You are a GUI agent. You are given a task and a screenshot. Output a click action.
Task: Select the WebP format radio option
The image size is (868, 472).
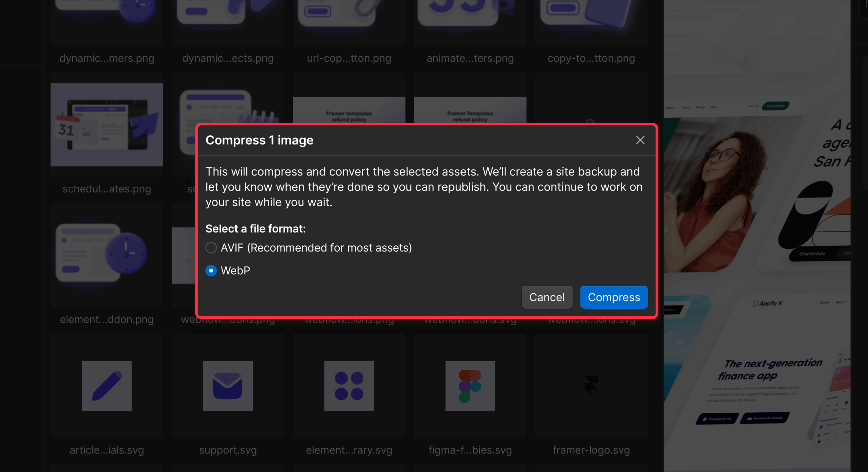[x=211, y=271]
